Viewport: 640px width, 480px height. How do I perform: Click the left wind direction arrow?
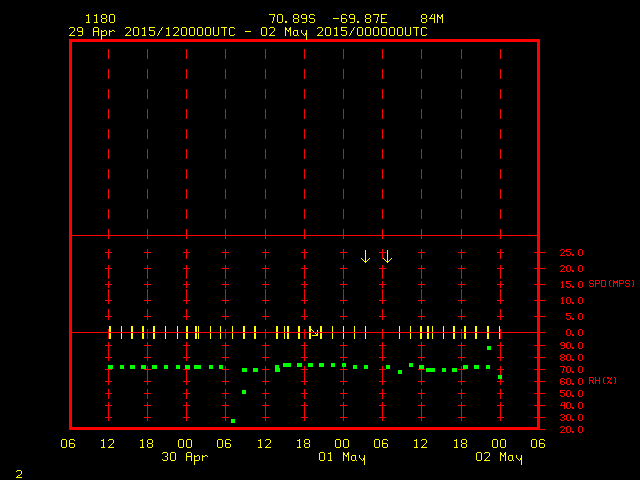365,256
